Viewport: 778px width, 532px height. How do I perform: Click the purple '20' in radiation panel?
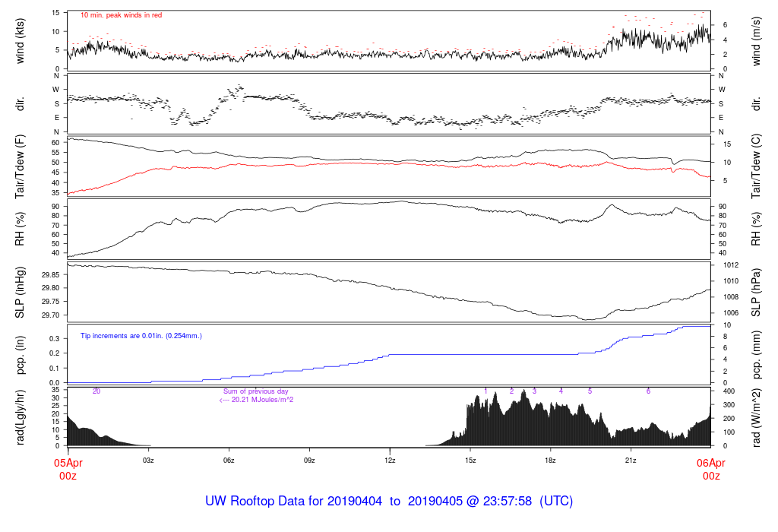pyautogui.click(x=96, y=391)
